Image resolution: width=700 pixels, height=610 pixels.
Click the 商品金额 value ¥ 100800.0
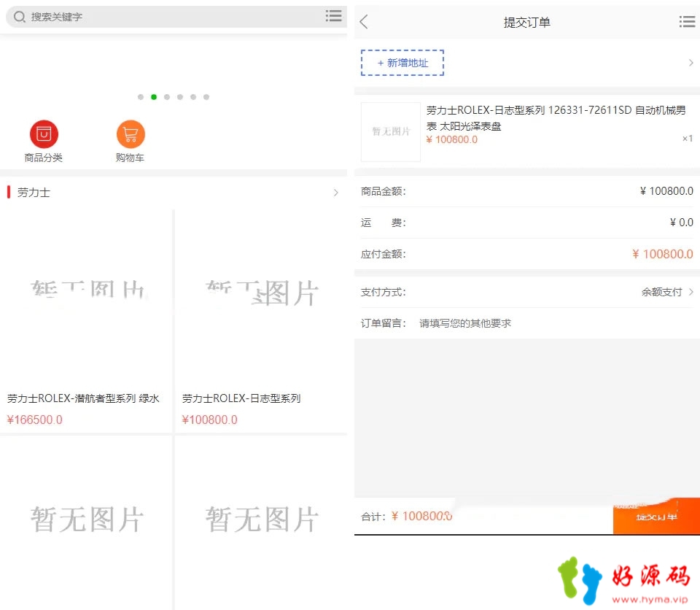(666, 191)
